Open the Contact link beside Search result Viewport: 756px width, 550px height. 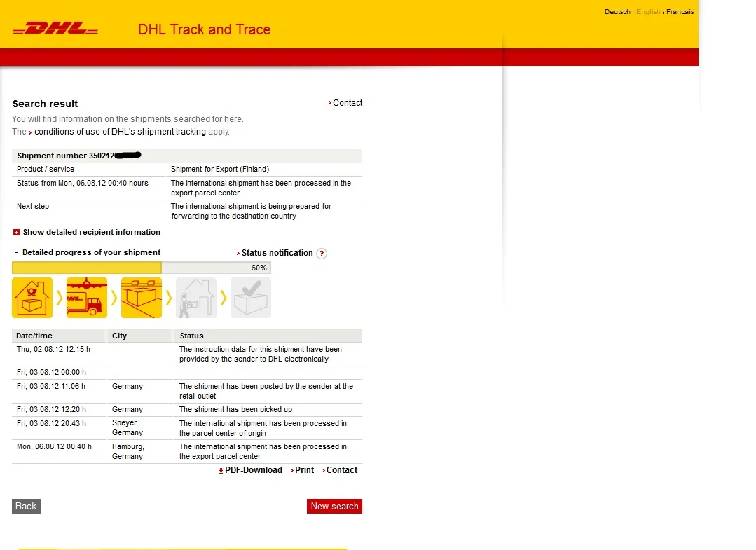click(347, 103)
